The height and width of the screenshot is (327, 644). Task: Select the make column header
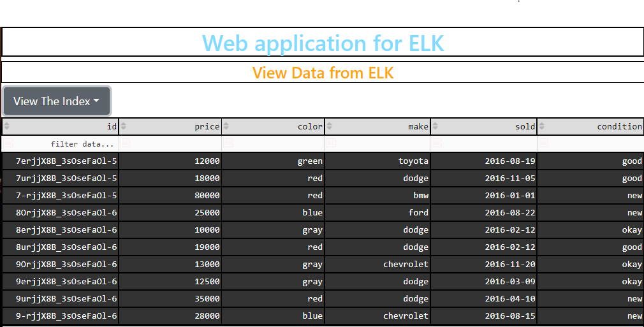377,126
